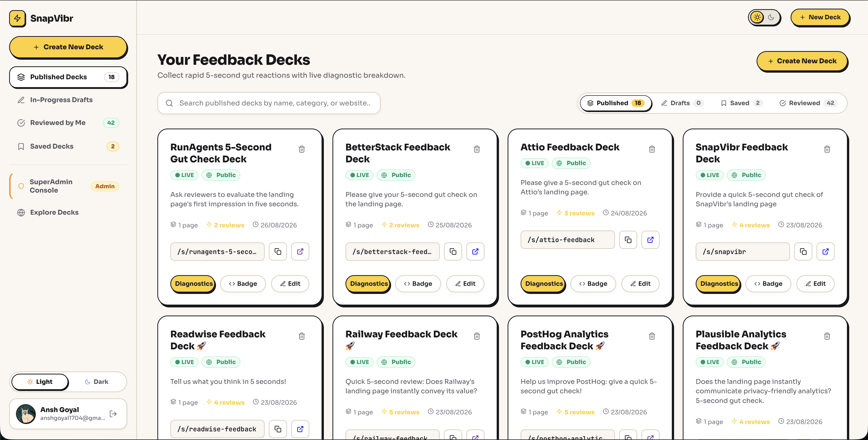The width and height of the screenshot is (868, 440).
Task: Select sun icon in header theme toggle
Action: pos(757,17)
